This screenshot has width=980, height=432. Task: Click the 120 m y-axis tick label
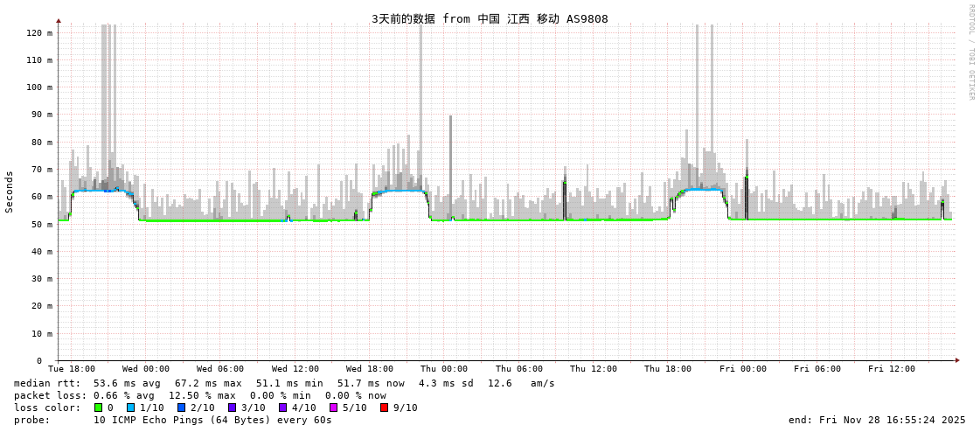tap(39, 32)
